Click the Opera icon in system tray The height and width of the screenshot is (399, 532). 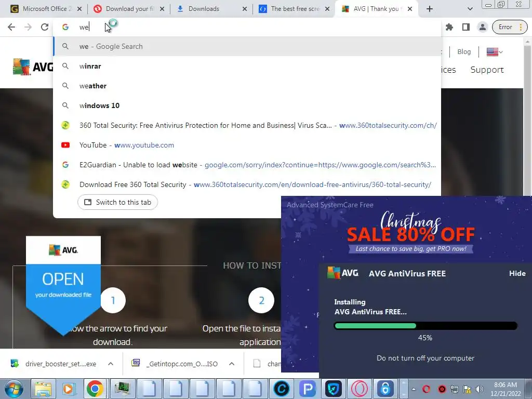[x=426, y=389]
